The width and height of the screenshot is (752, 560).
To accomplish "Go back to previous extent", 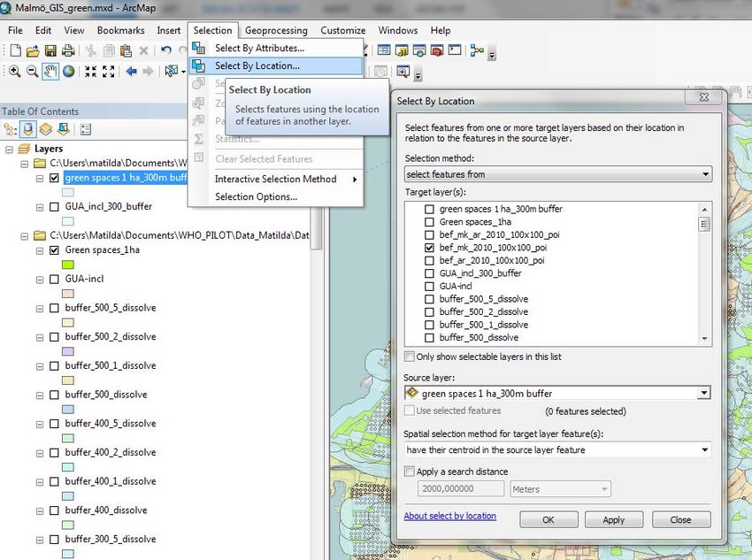I will (131, 72).
